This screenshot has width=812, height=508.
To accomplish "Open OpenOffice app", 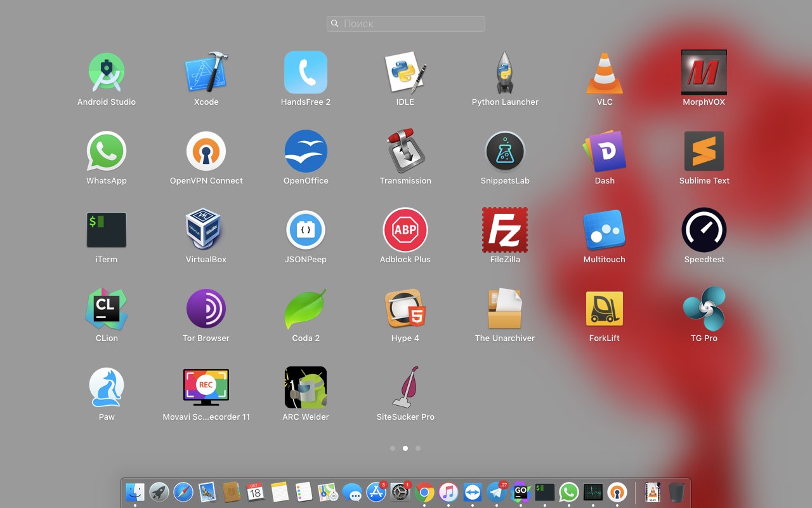I will coord(306,151).
